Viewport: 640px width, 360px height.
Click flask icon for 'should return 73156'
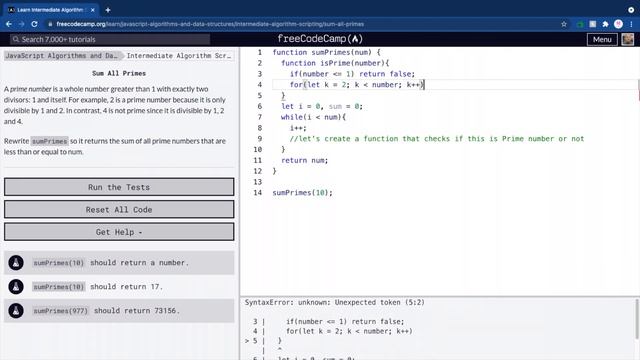pos(16,311)
